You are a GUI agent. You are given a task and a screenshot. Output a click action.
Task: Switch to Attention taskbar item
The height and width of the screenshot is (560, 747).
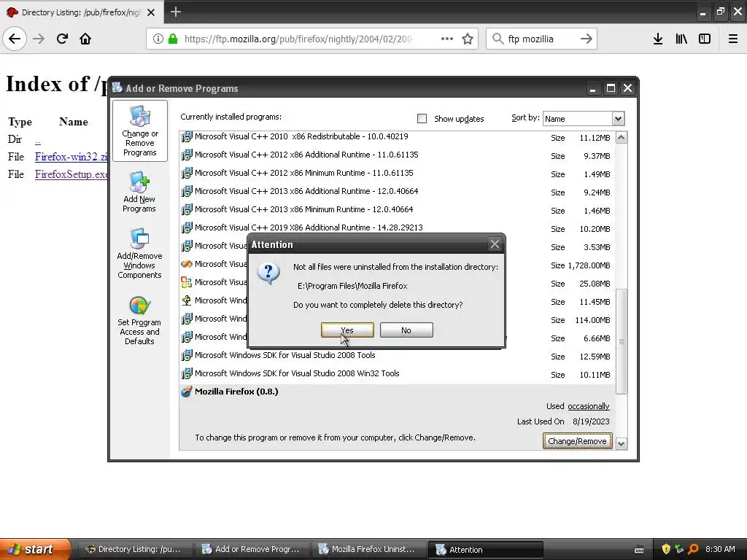(485, 550)
